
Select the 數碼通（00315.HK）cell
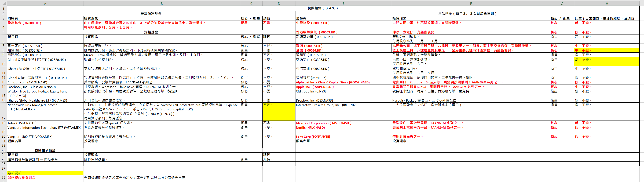[x=343, y=55]
